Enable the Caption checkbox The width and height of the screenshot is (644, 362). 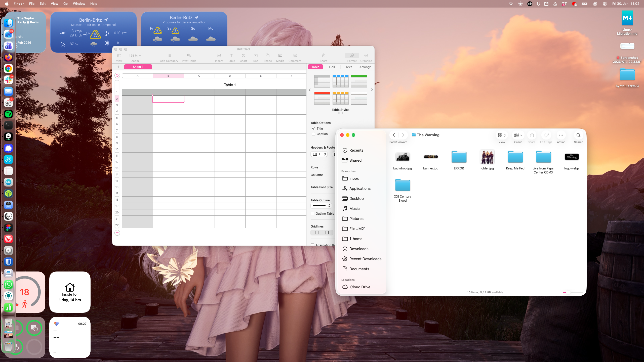[313, 134]
